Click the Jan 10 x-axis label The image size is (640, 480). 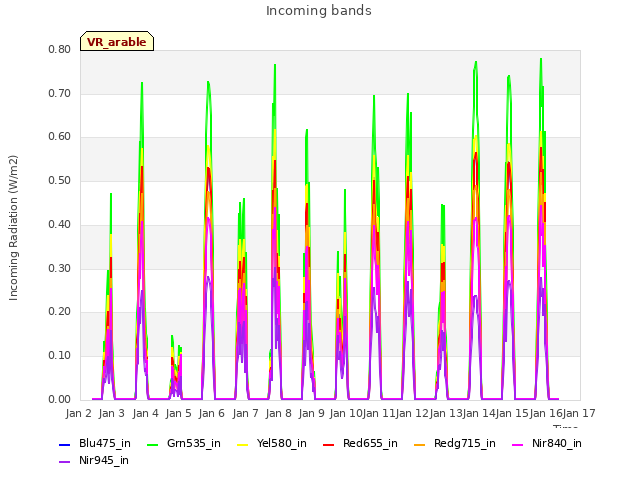click(346, 414)
